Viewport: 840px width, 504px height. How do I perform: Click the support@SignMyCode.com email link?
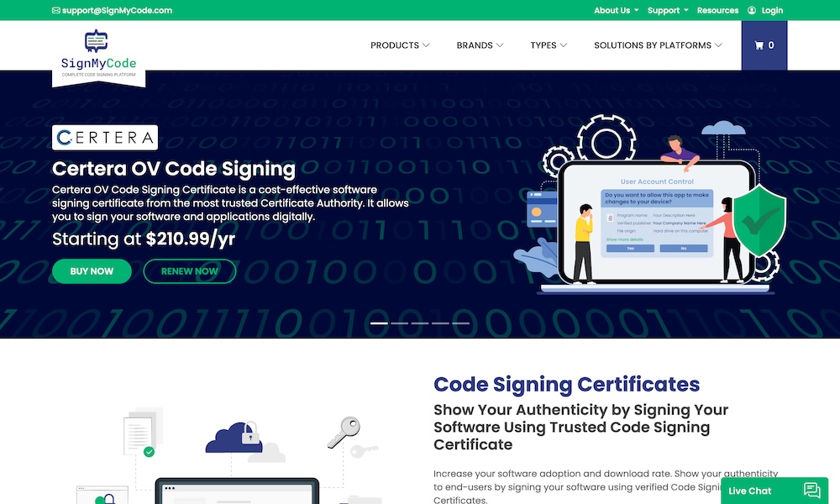[x=117, y=11]
